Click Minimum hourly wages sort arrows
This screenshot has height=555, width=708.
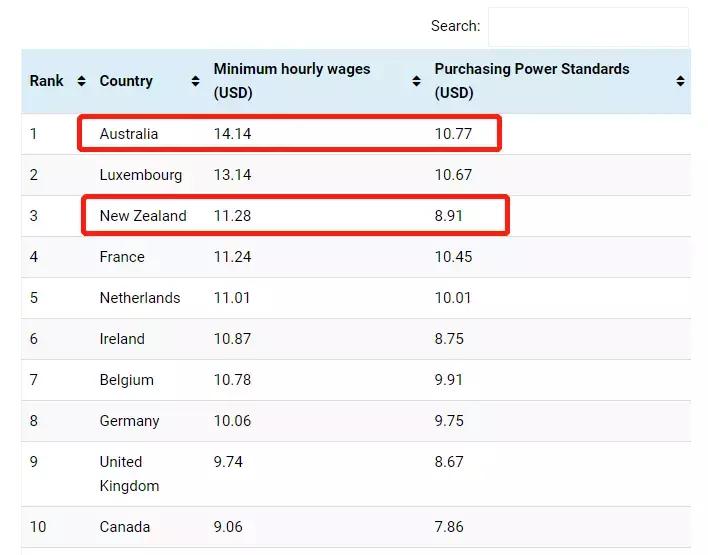pyautogui.click(x=416, y=81)
